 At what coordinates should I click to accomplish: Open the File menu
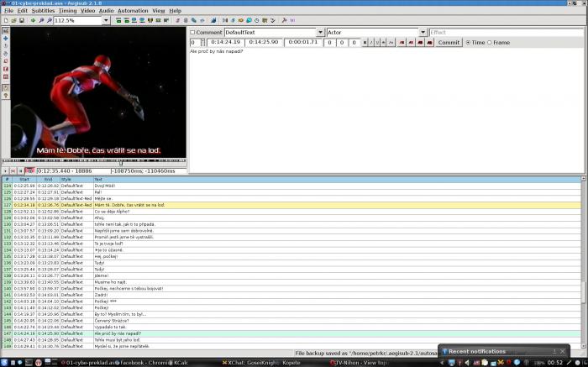click(8, 10)
